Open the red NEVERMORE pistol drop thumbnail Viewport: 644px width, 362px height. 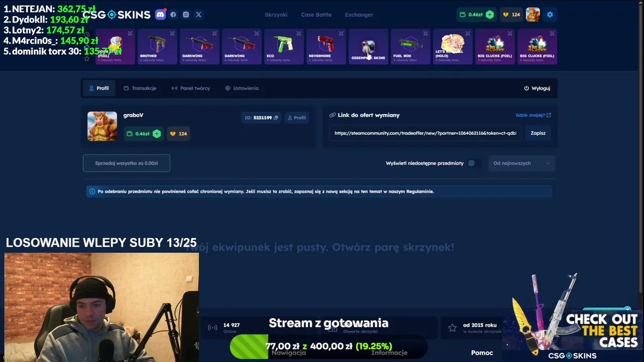click(326, 44)
